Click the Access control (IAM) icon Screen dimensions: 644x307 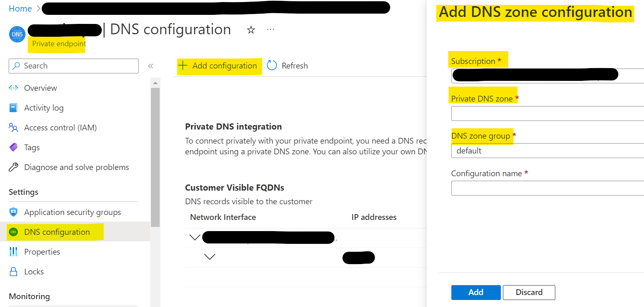pos(13,128)
